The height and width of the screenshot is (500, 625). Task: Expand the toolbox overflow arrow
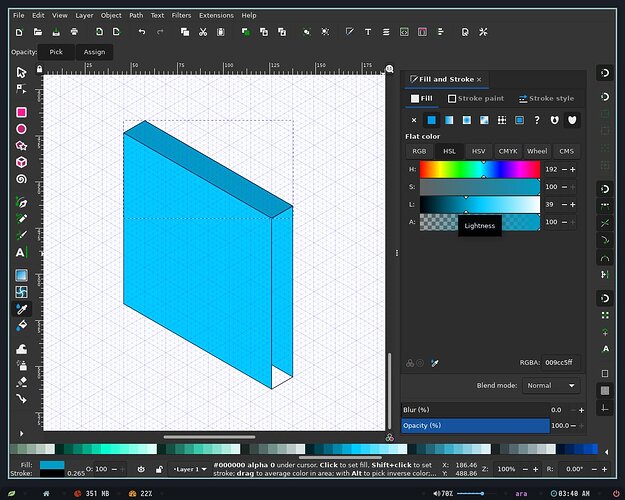tap(22, 433)
